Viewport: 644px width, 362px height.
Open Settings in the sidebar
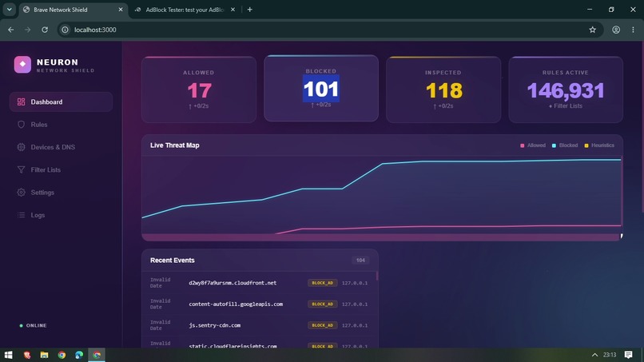click(x=61, y=193)
